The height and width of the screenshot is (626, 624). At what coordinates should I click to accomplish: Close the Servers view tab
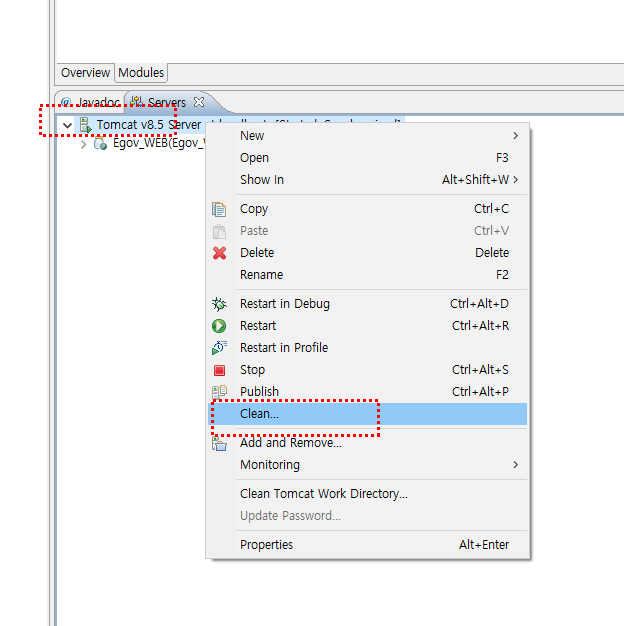click(199, 102)
